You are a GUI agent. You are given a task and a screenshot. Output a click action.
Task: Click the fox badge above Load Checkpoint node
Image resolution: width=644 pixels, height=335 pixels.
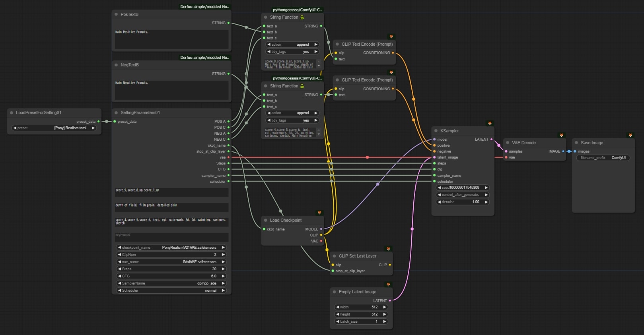tap(319, 213)
